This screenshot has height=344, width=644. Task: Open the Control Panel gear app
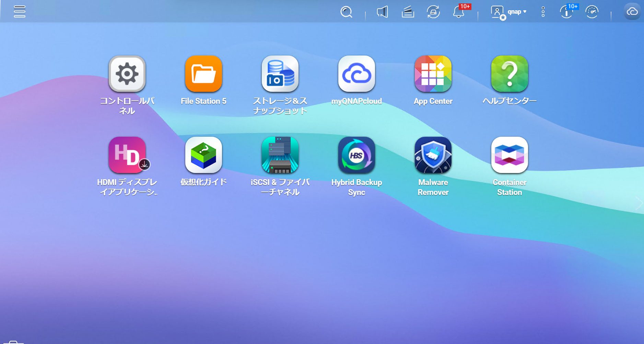127,74
